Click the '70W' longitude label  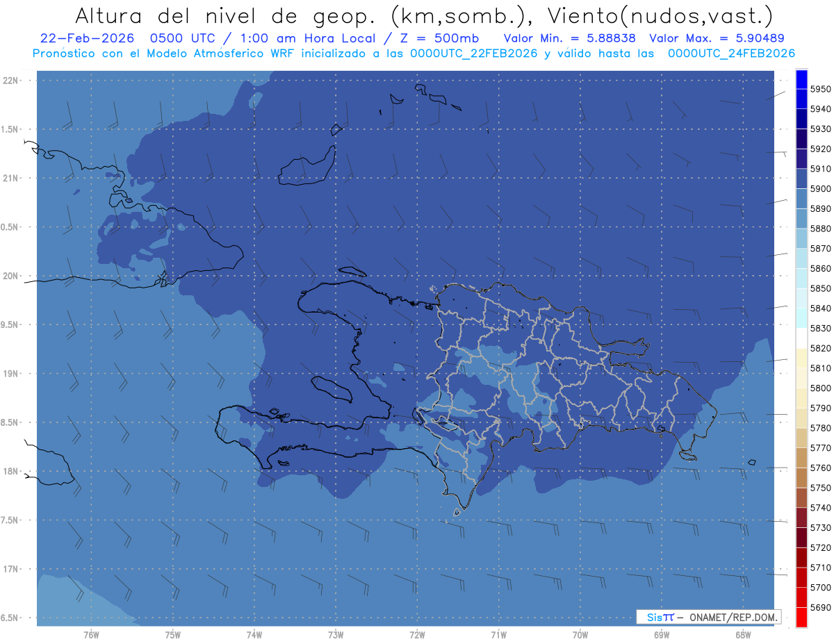580,635
